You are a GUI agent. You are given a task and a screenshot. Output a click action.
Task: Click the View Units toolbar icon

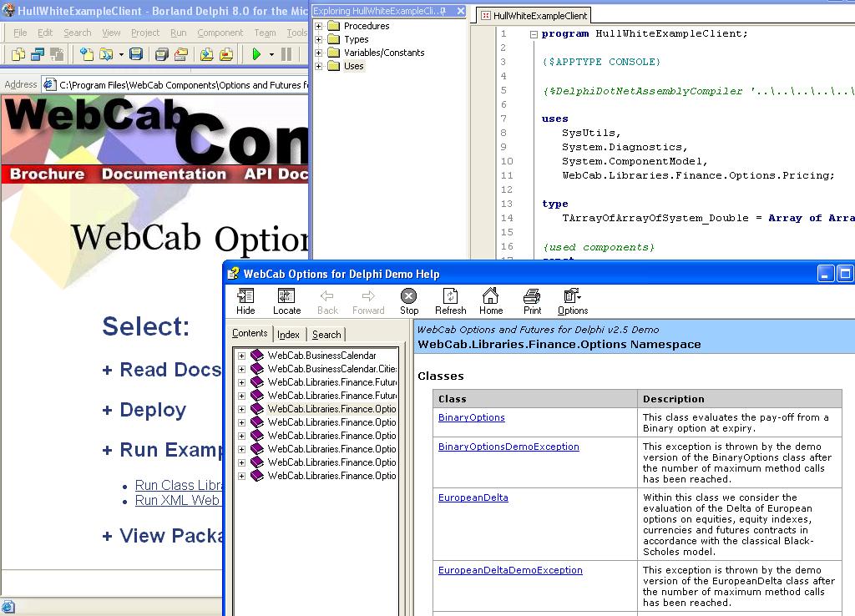pyautogui.click(x=18, y=54)
